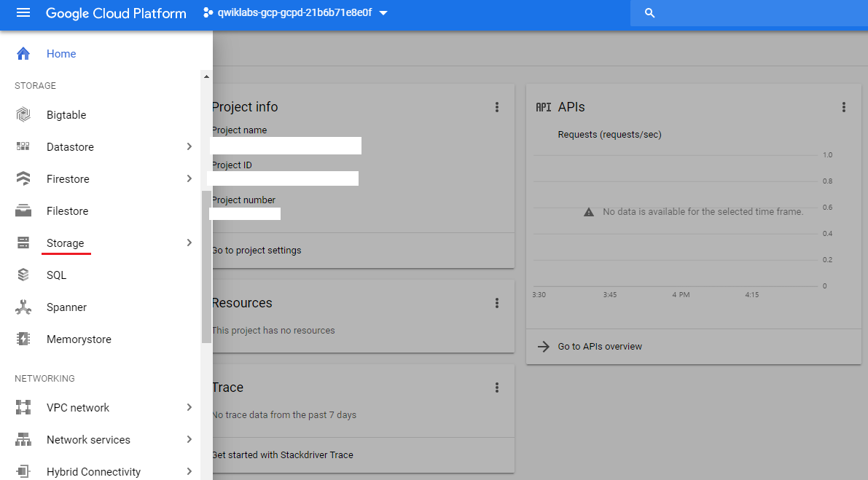Click 'This project has no resources' text
Viewport: 868px width, 480px height.
coord(274,331)
